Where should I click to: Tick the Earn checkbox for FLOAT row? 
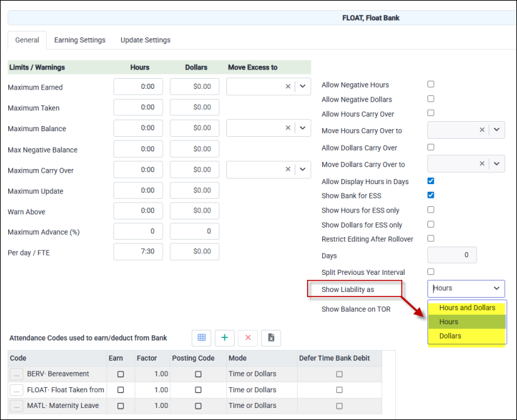pos(120,390)
